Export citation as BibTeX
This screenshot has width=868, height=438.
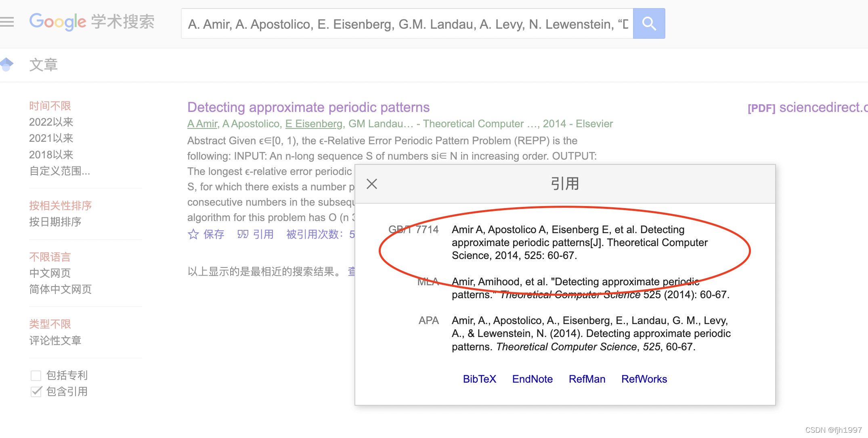pos(479,379)
